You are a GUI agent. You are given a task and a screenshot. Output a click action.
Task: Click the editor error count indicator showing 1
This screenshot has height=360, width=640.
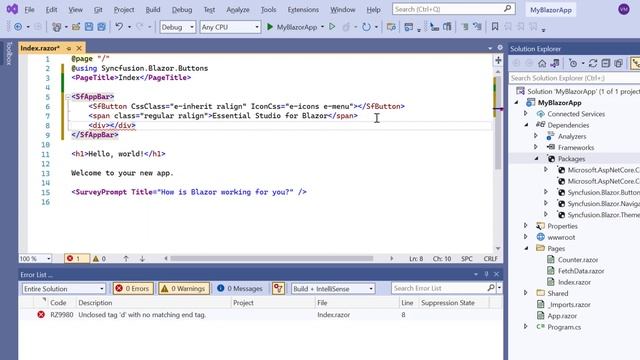click(x=76, y=259)
